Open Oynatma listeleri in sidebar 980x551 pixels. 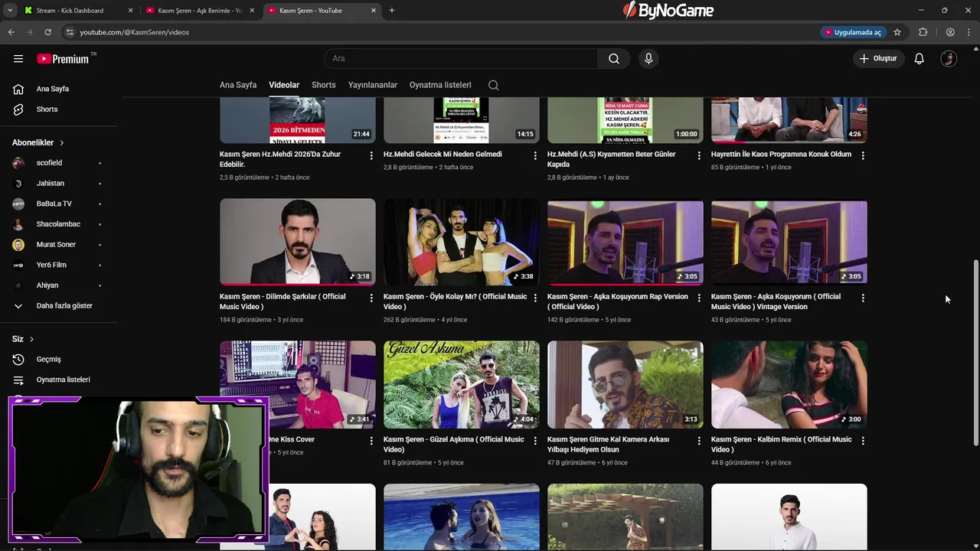coord(61,380)
